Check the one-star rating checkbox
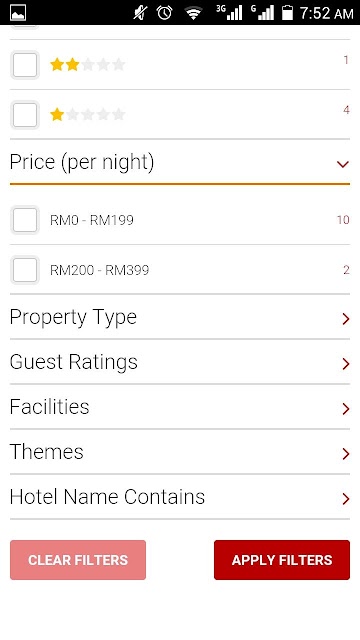This screenshot has height=640, width=360. coord(25,115)
